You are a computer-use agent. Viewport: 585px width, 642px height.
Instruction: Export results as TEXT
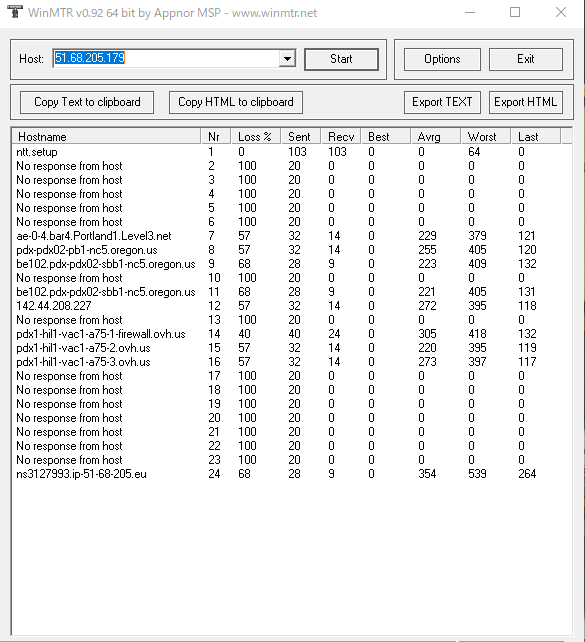[x=442, y=102]
